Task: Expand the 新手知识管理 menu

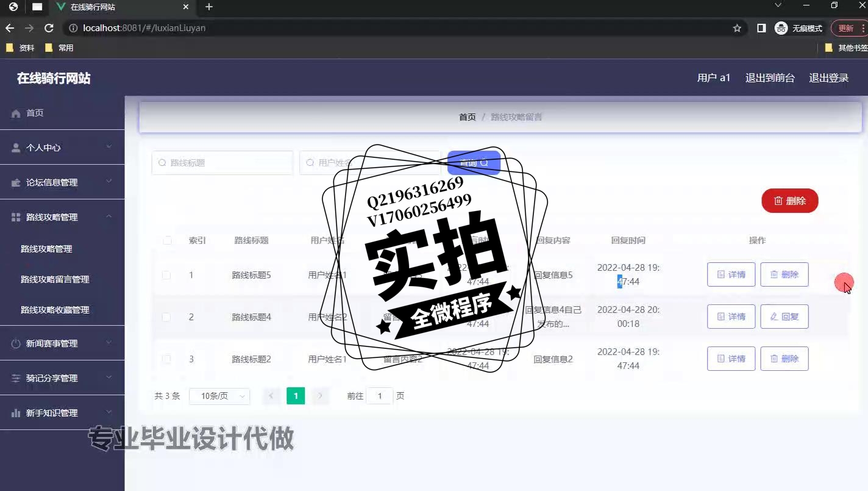Action: [x=108, y=412]
